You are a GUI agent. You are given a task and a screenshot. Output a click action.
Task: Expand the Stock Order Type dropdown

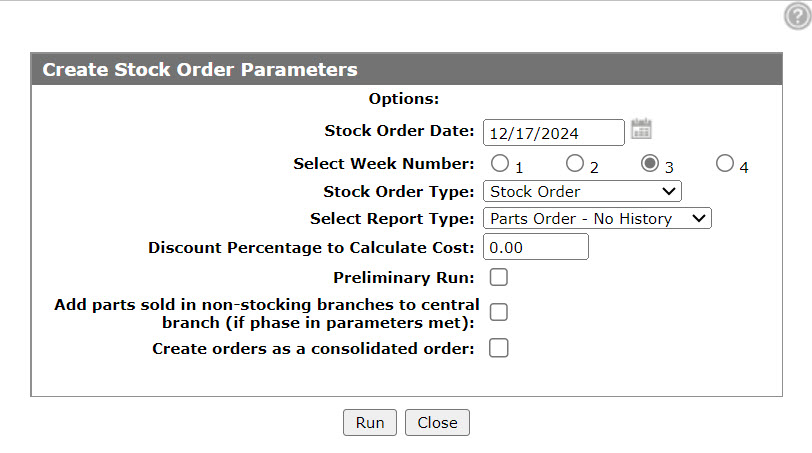(582, 191)
